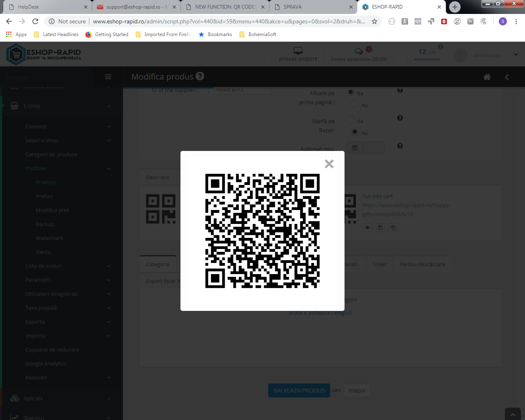Viewport: 525px width, 420px height.
Task: Click the ESHOP-RAPID logo
Action: 44,55
